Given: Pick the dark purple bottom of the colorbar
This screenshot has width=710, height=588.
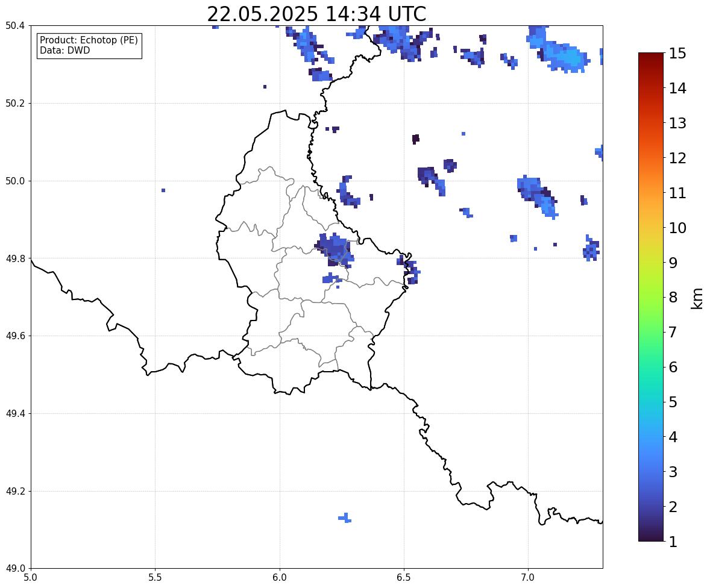Looking at the screenshot, I should [651, 536].
